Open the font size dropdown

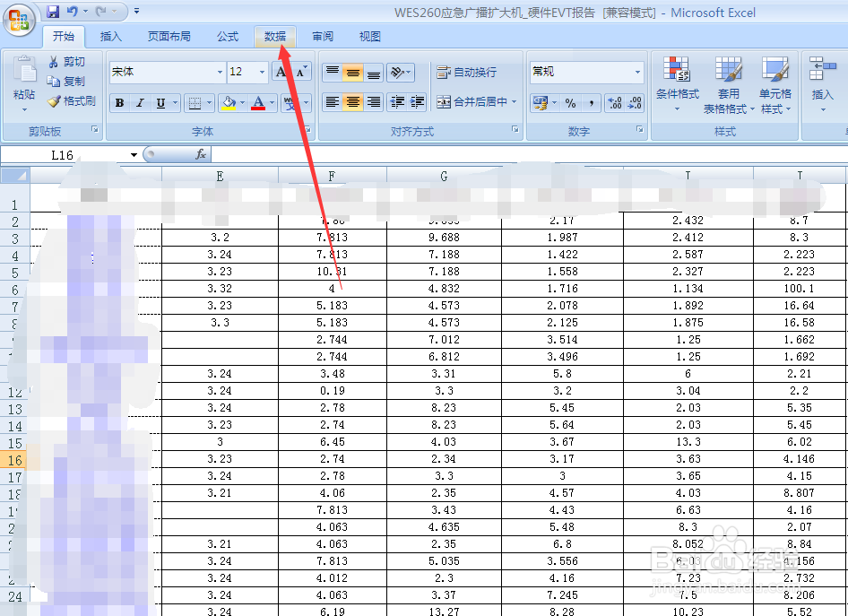tap(263, 72)
